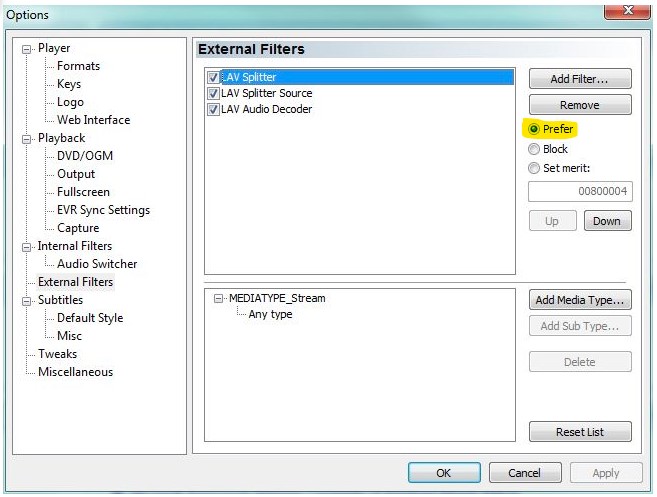657x497 pixels.
Task: Click the Apply button
Action: (x=606, y=473)
